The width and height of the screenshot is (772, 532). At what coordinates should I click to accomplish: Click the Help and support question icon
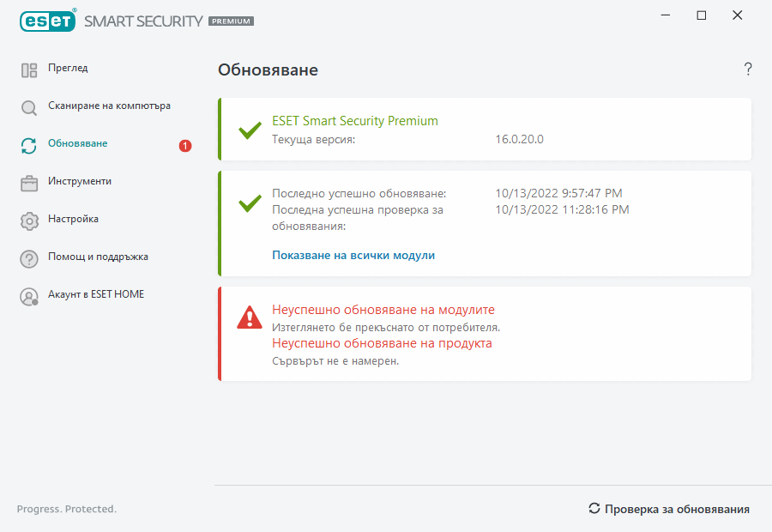tap(29, 258)
